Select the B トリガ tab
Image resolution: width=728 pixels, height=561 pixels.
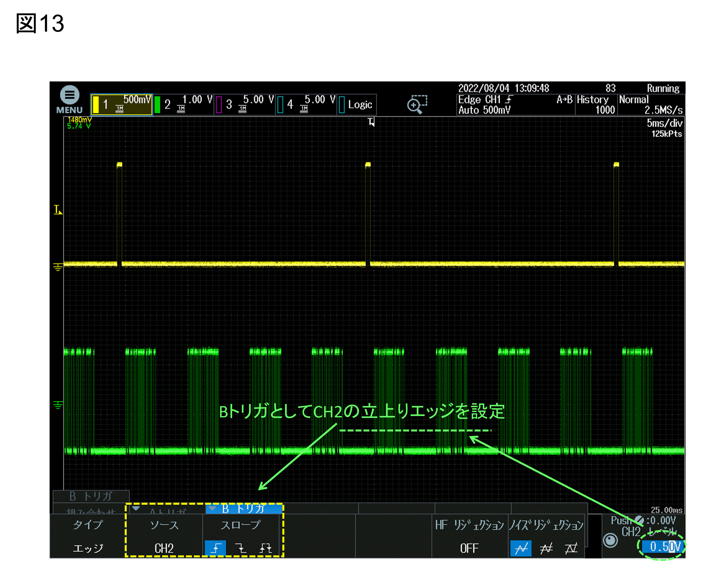(x=244, y=509)
